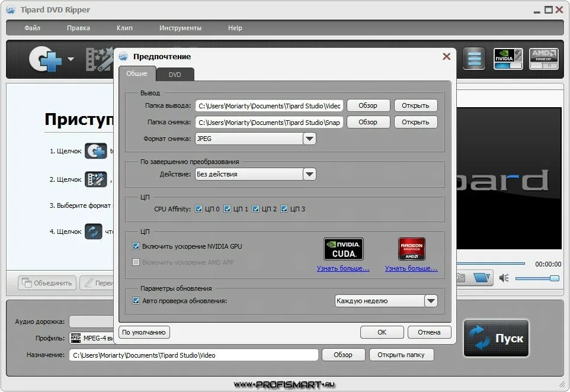Click the Папка вывода path field

click(x=270, y=106)
